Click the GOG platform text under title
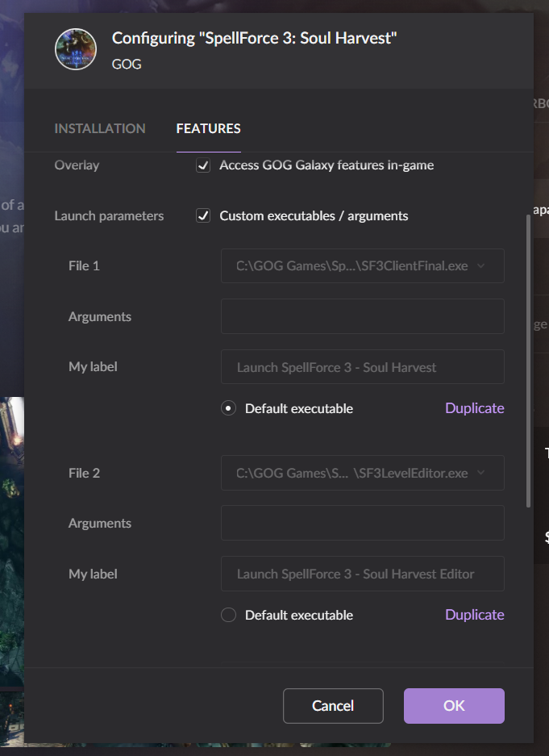Viewport: 549px width, 756px height. pyautogui.click(x=127, y=64)
